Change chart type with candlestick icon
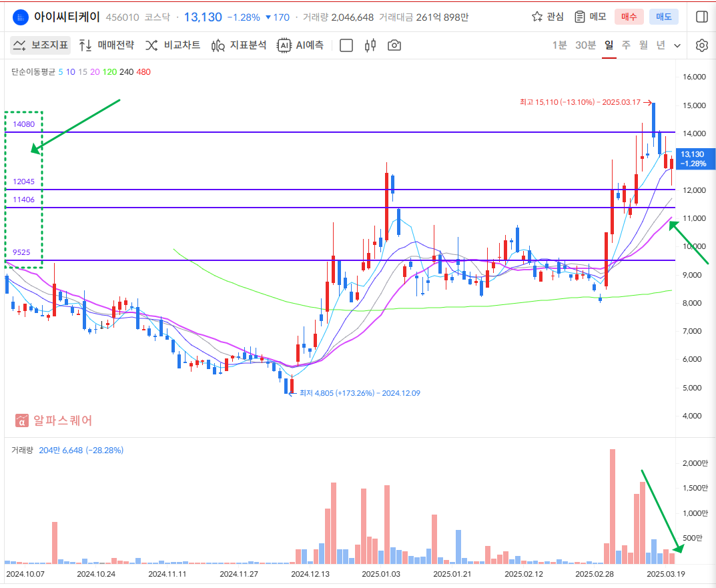 (x=370, y=45)
